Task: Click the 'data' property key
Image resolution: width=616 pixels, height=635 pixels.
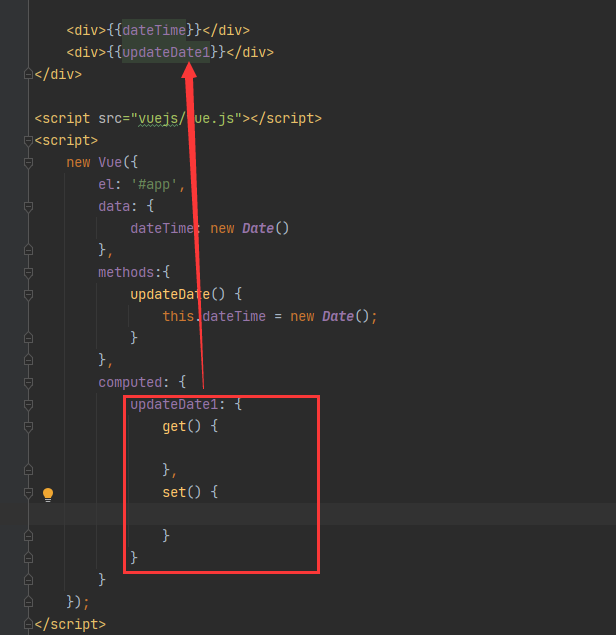Action: tap(114, 207)
